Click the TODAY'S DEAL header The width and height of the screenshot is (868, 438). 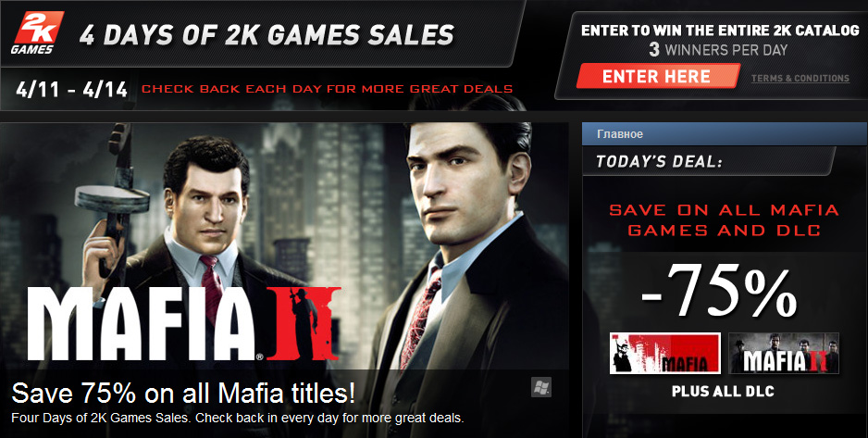pos(659,162)
